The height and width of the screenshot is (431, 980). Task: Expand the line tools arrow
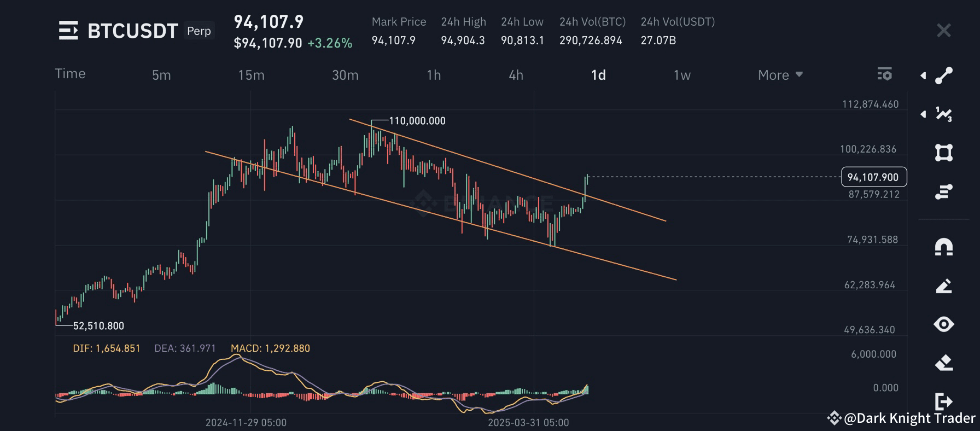(923, 75)
